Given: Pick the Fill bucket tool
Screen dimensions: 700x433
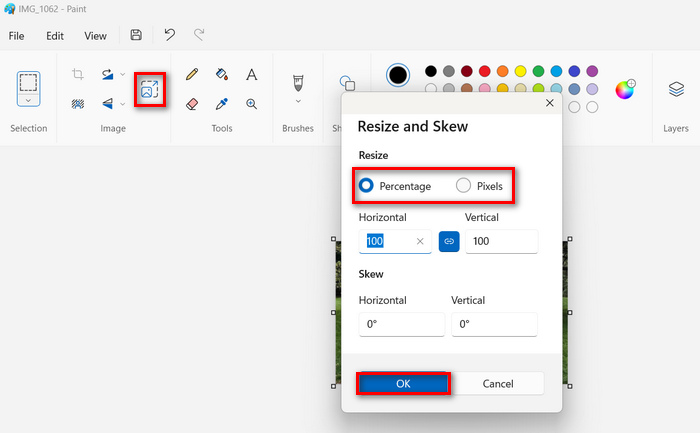Looking at the screenshot, I should click(x=222, y=74).
